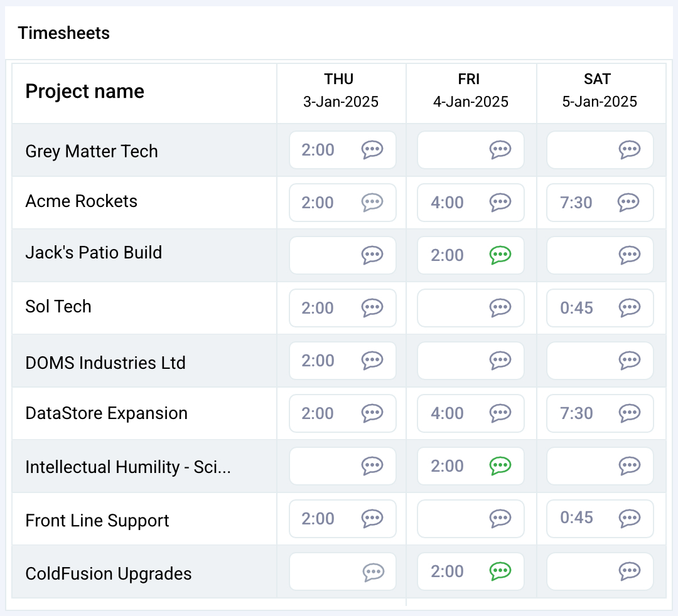Edit DOMS Industries Ltd Thursday 2:00 field
Viewport: 678px width, 616px height.
pyautogui.click(x=319, y=361)
